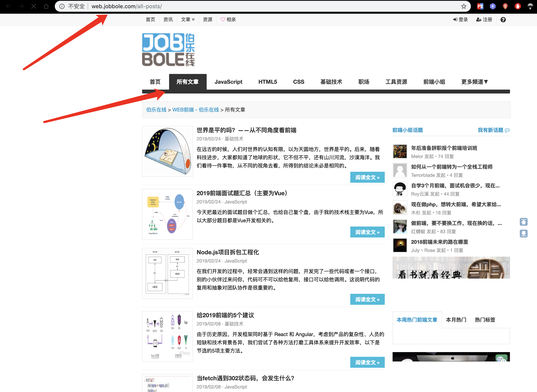This screenshot has height=392, width=537.
Task: Expand the 更多频道 dropdown menu
Action: tap(474, 82)
